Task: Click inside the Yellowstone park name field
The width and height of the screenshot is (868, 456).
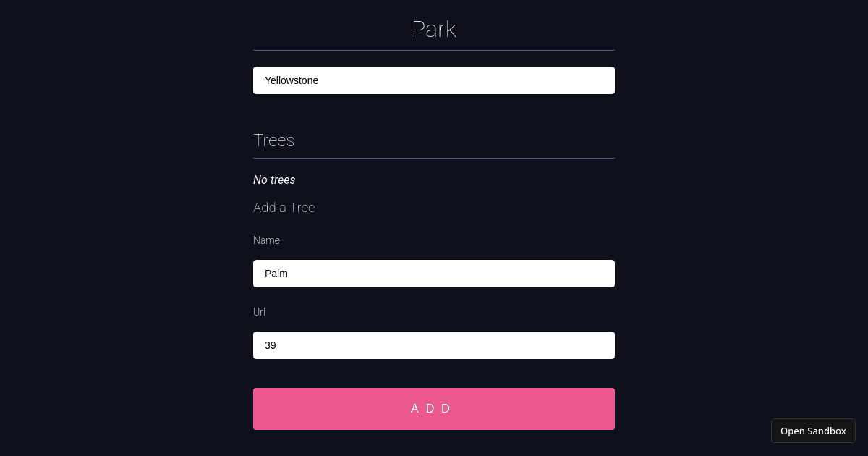Action: tap(434, 80)
